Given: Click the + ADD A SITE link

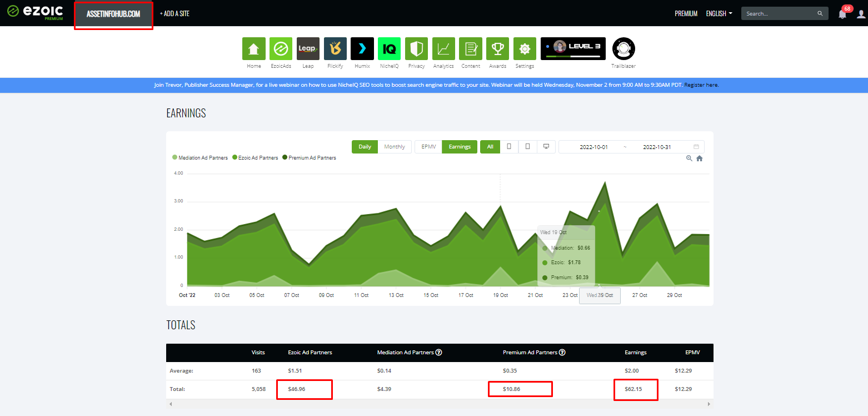Looking at the screenshot, I should (174, 13).
